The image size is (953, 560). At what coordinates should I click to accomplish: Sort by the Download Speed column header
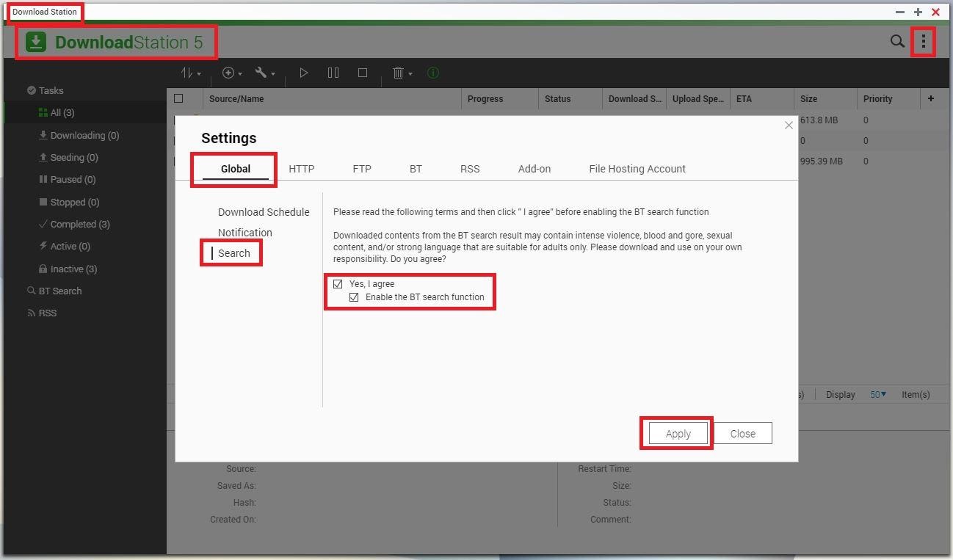(635, 98)
